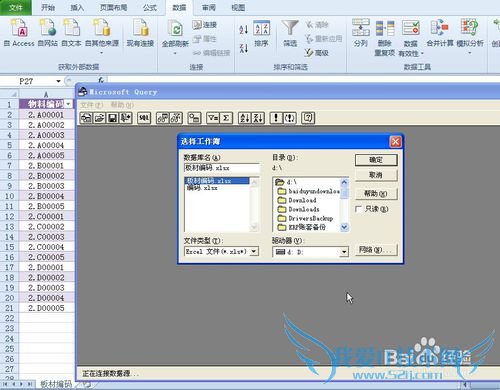Click the From Access icon in Excel ribbon

pos(19,33)
